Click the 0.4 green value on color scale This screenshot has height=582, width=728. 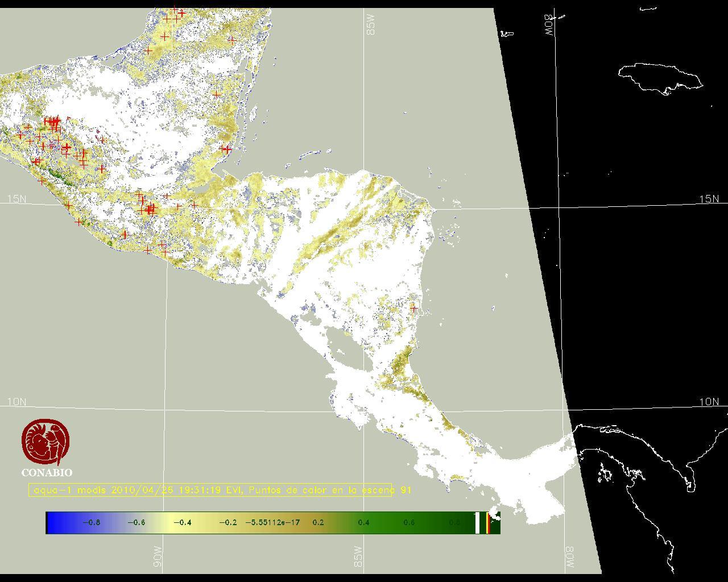point(363,522)
